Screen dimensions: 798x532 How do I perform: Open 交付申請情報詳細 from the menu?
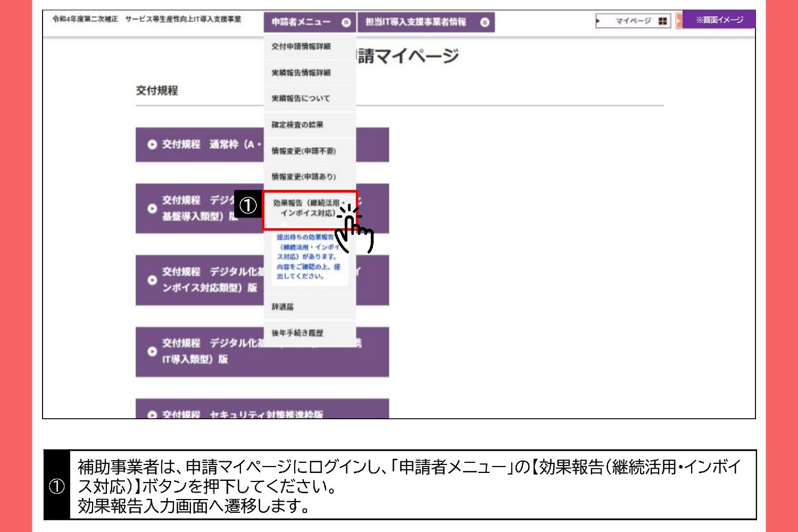301,47
